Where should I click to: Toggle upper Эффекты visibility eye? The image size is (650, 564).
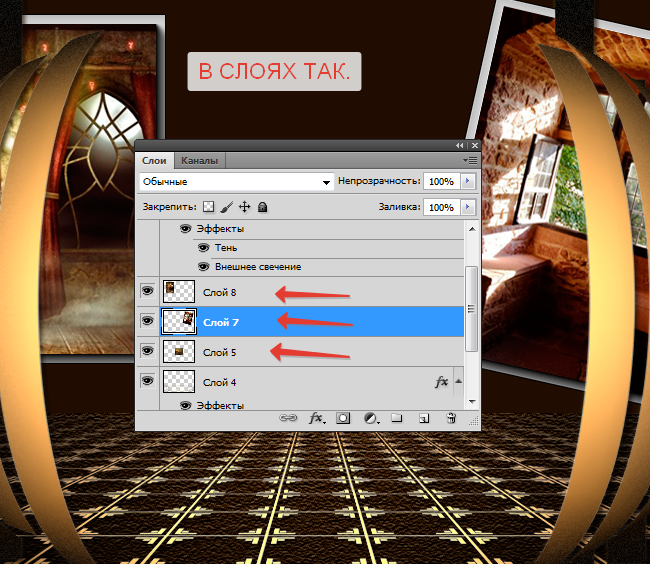click(185, 228)
